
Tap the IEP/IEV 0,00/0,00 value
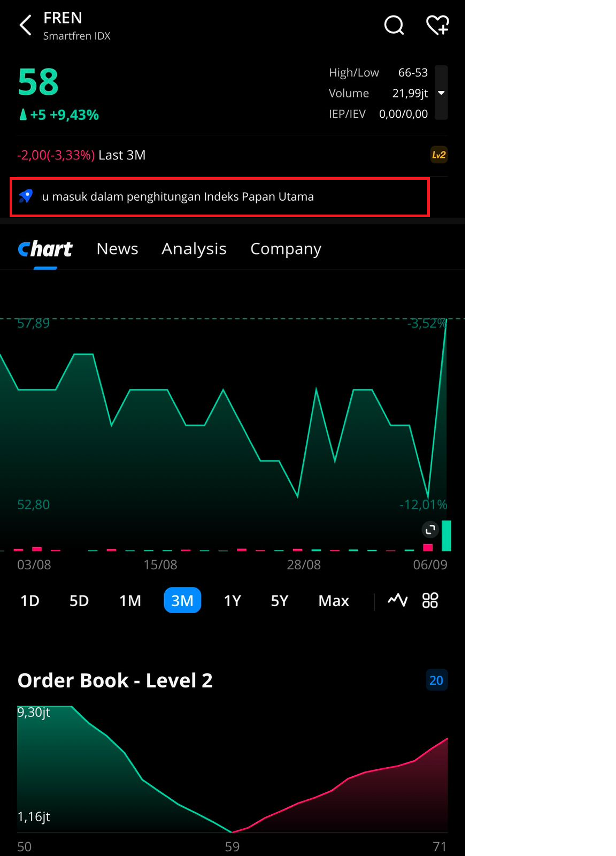tap(403, 114)
